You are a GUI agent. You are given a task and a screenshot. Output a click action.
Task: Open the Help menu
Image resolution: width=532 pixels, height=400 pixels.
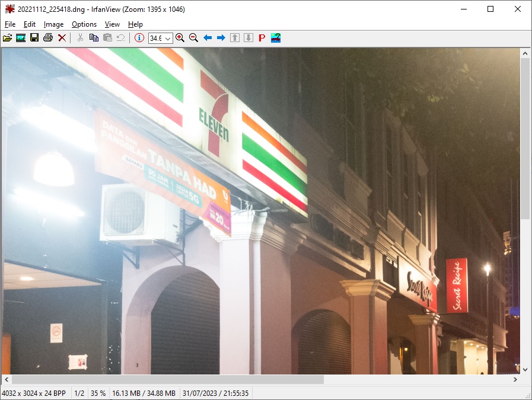[x=135, y=24]
